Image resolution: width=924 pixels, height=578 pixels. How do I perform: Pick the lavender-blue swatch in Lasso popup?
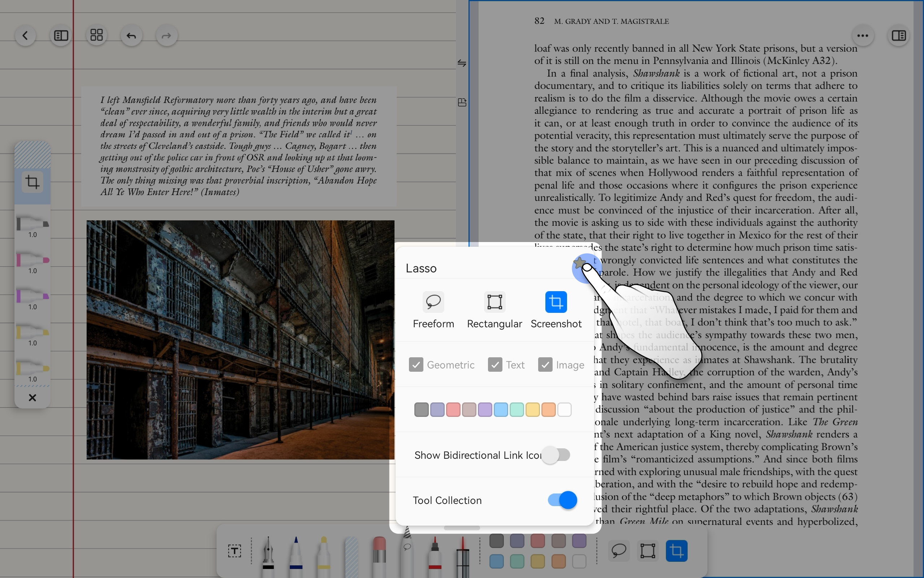coord(437,409)
